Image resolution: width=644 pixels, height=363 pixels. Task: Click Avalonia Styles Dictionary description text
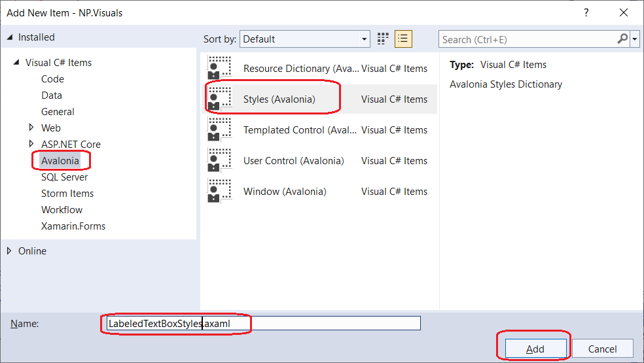[x=506, y=84]
